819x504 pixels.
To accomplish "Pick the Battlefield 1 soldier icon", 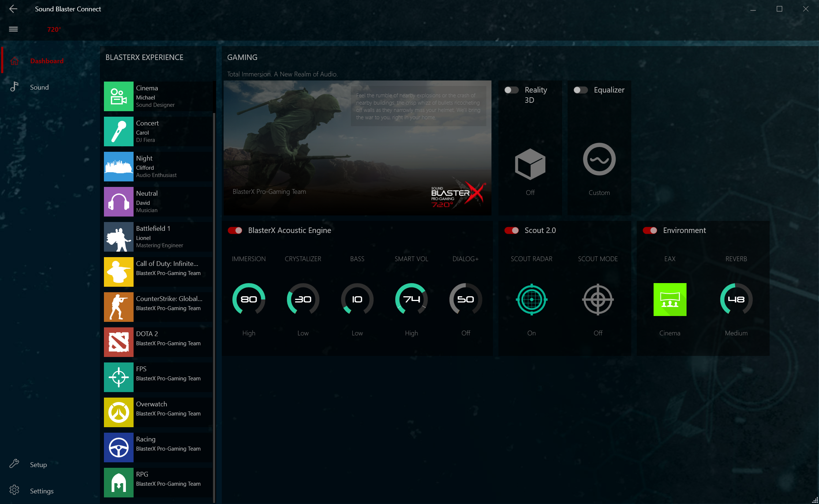I will tap(119, 237).
